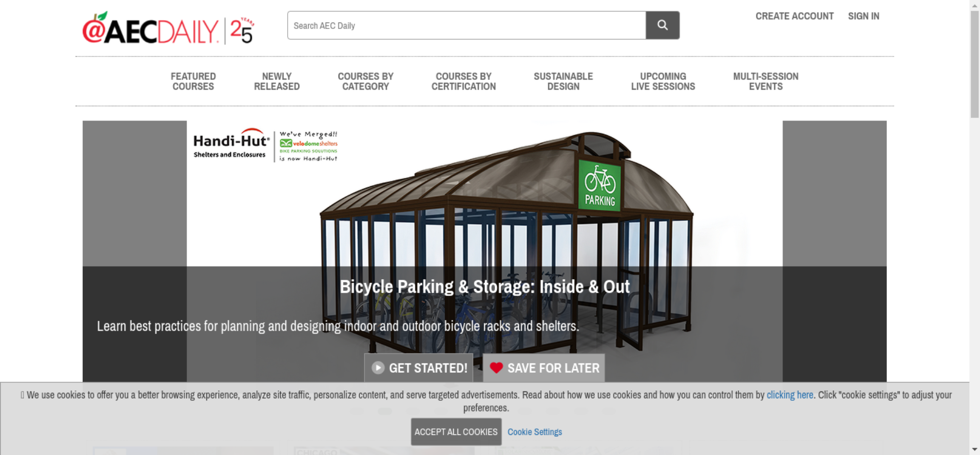Click Sign In link
This screenshot has height=455, width=980.
[863, 16]
